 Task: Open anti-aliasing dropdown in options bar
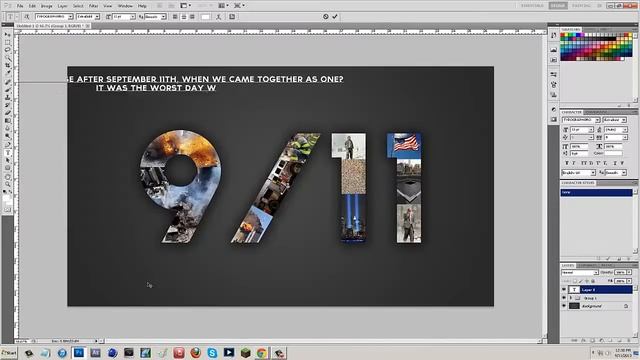pyautogui.click(x=163, y=17)
